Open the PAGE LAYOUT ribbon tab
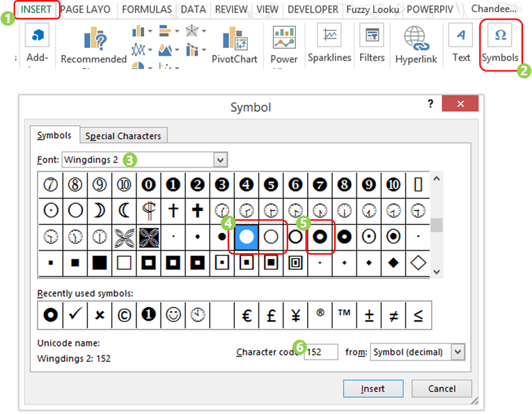Screen dimensions: 532x414 85,10
